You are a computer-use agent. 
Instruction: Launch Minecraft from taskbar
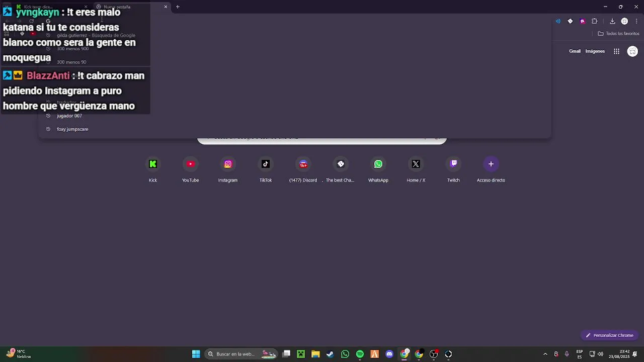point(301,354)
